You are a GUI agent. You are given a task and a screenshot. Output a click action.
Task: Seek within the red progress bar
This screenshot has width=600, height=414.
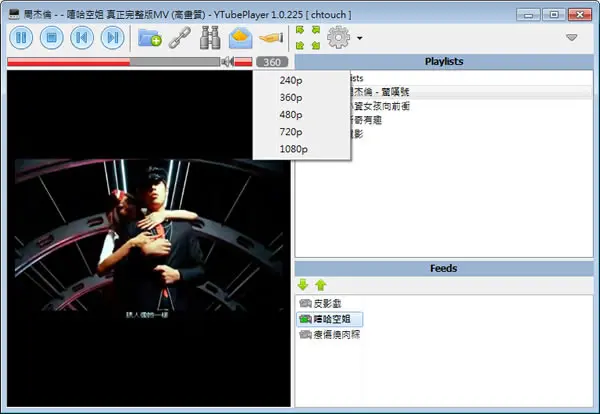[x=113, y=62]
